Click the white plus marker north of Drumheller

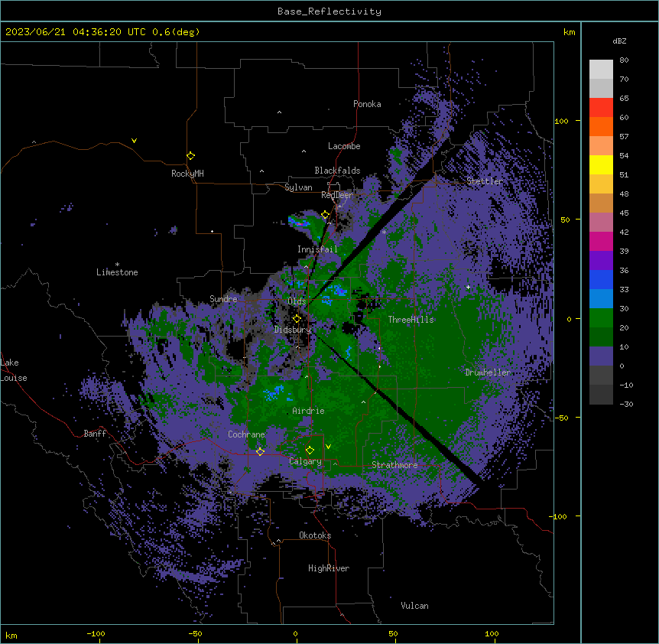click(x=468, y=287)
